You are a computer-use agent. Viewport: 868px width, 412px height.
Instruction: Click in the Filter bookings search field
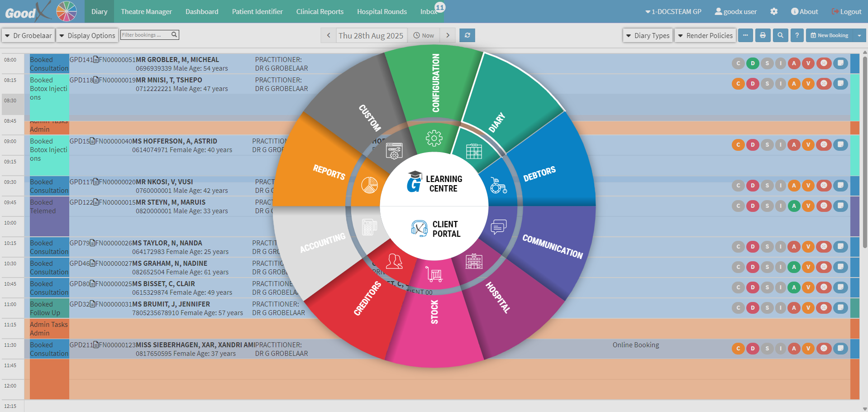(145, 35)
